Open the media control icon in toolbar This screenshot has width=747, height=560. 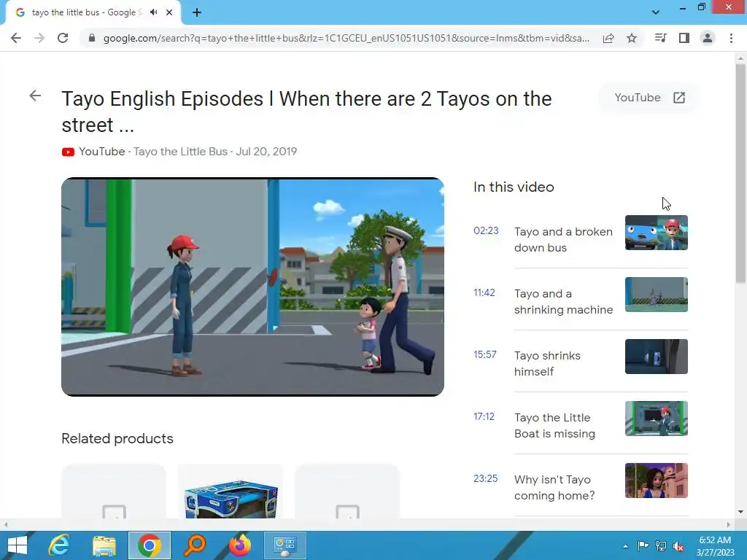(661, 38)
